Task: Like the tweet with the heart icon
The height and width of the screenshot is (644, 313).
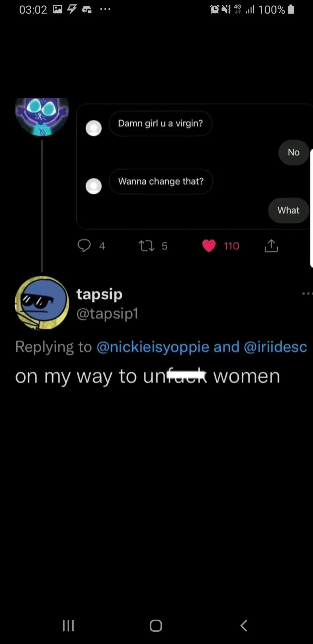Action: 209,246
